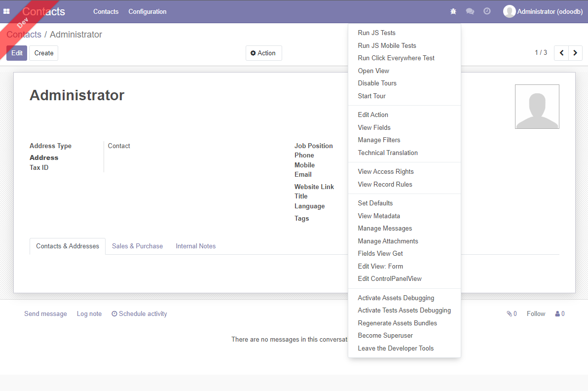Viewport: 588px width, 391px height.
Task: Open the messaging conversations icon
Action: pyautogui.click(x=470, y=11)
